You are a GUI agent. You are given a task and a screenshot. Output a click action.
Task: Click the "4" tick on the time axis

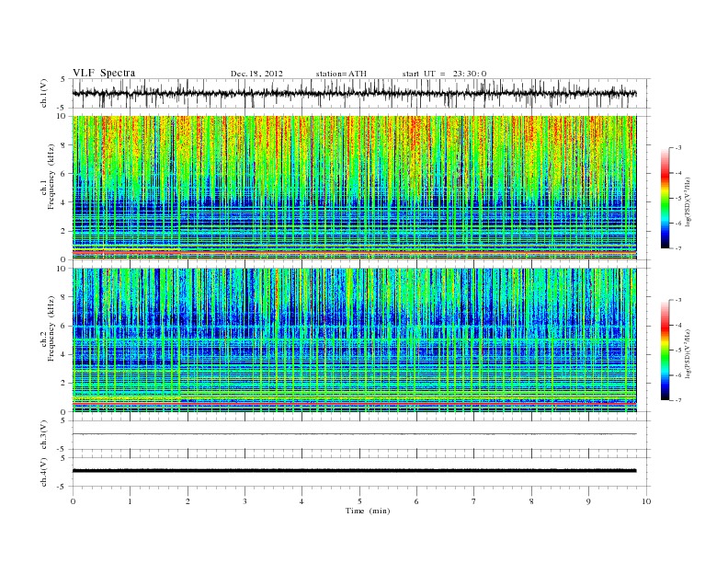coord(302,501)
